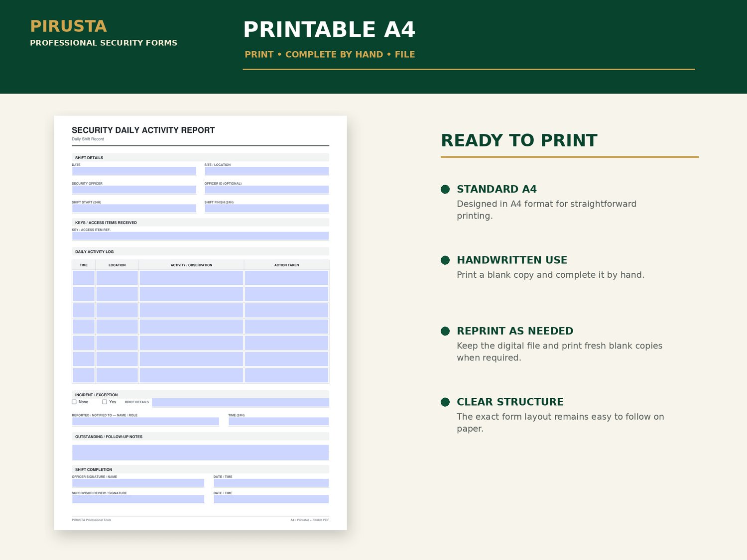Click 'Keep the digital file' description text
The image size is (747, 560).
point(559,352)
